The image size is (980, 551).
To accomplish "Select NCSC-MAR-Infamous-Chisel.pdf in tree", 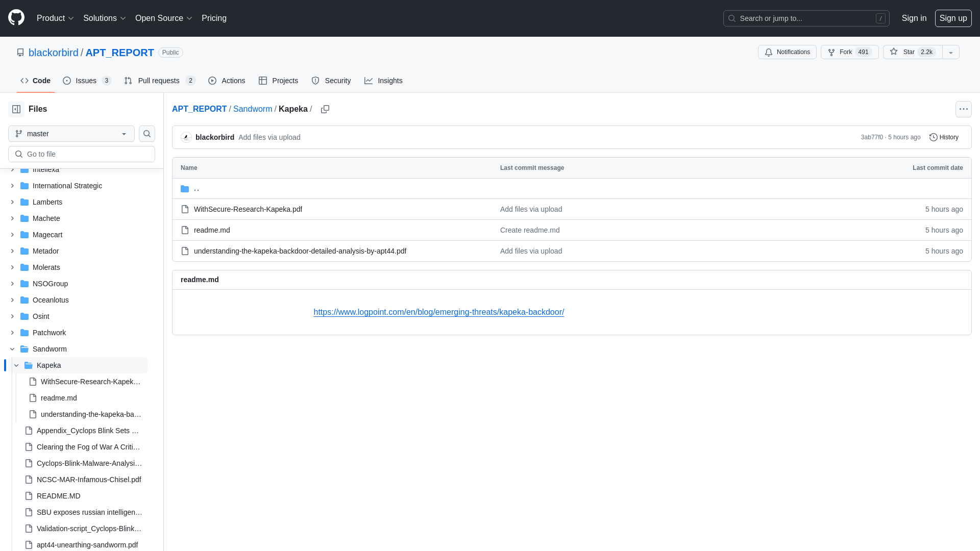I will (89, 480).
